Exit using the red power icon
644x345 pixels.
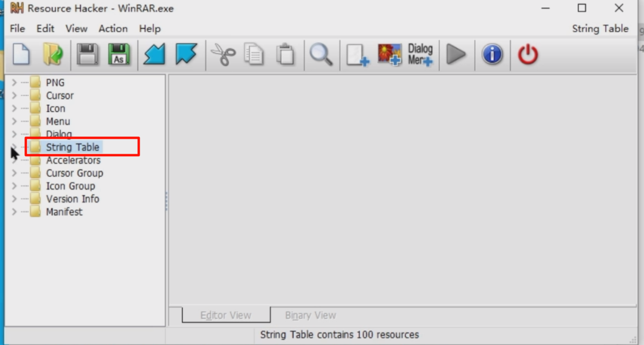[x=528, y=54]
